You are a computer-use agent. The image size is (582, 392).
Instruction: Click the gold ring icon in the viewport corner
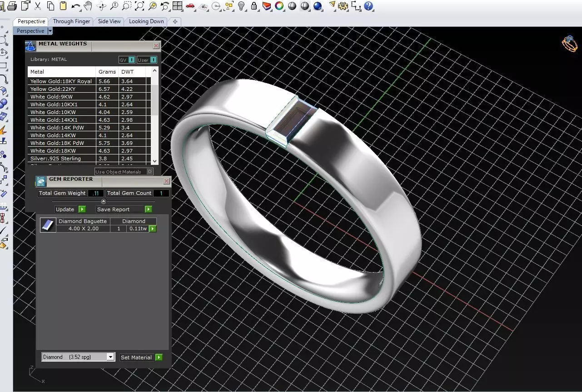[x=569, y=44]
